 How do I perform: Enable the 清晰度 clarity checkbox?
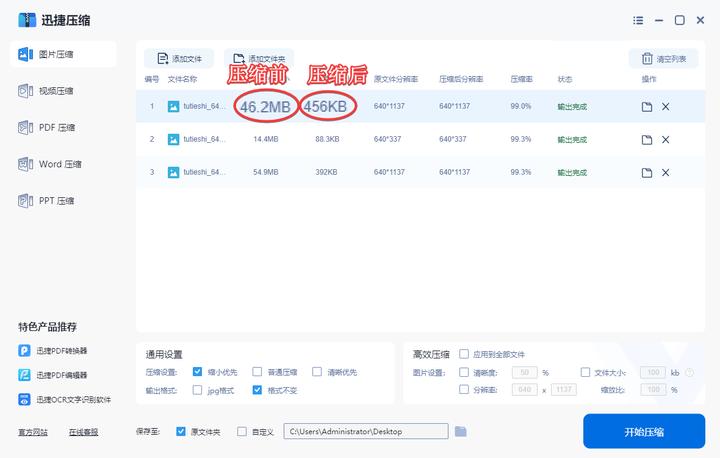pos(464,372)
